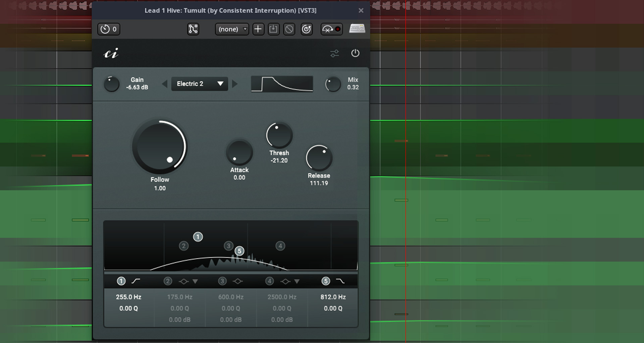The width and height of the screenshot is (644, 343).
Task: Click the save preset icon
Action: [274, 29]
